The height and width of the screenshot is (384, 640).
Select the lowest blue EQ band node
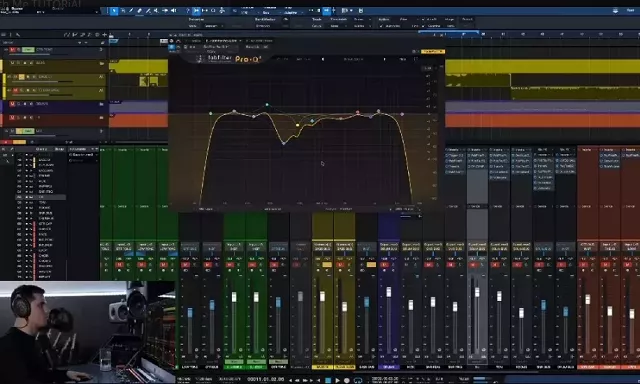tap(284, 143)
